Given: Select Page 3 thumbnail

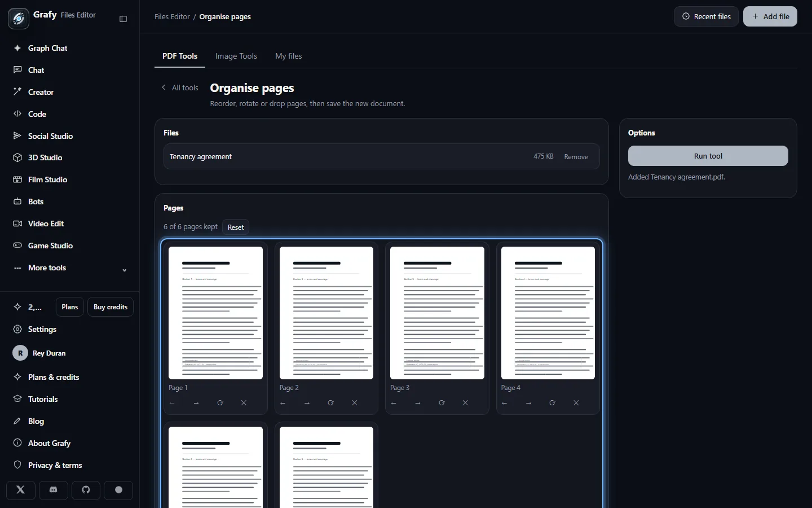Looking at the screenshot, I should 437,313.
